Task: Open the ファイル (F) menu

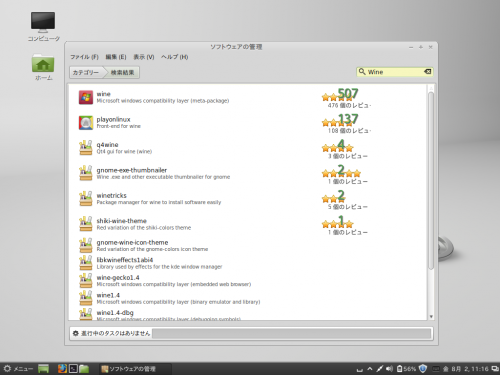Action: tap(84, 57)
